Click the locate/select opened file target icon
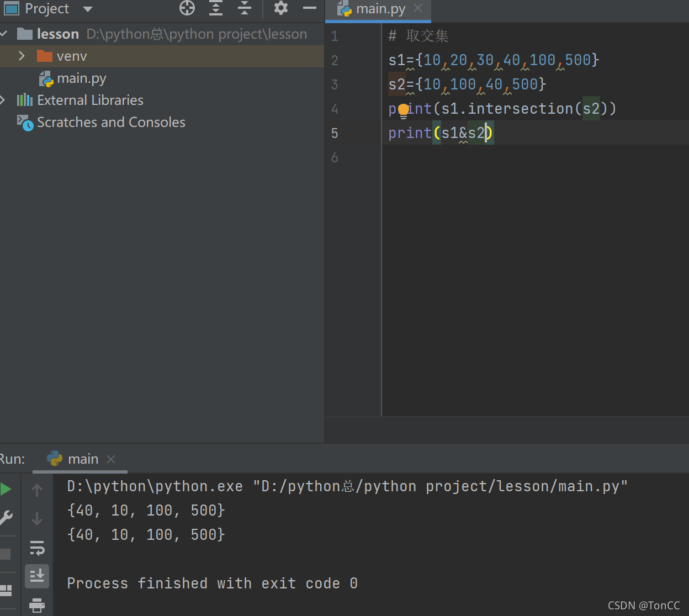 [x=187, y=8]
